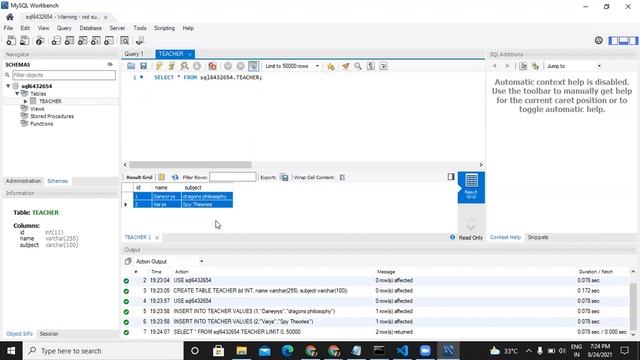Click the rollback transaction icon
Screen dimensions: 640x360
click(x=240, y=66)
